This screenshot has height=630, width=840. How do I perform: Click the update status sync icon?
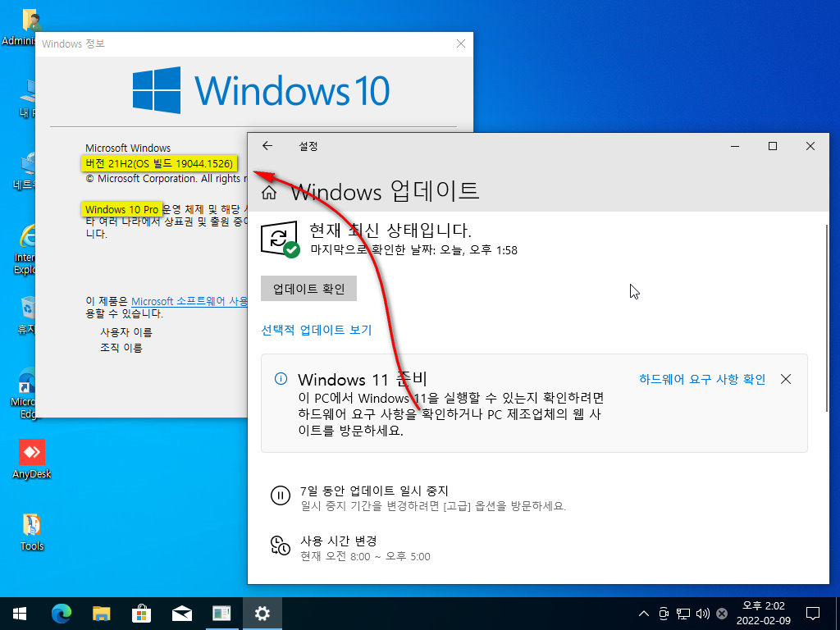pos(280,238)
